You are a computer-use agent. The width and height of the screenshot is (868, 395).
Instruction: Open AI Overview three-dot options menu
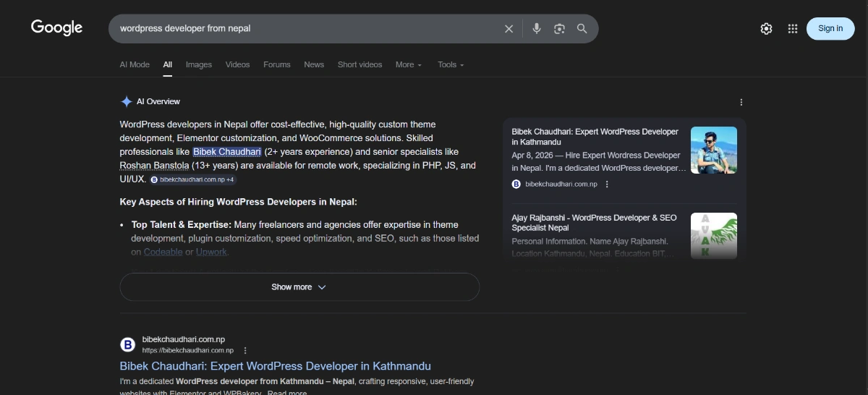click(x=741, y=102)
